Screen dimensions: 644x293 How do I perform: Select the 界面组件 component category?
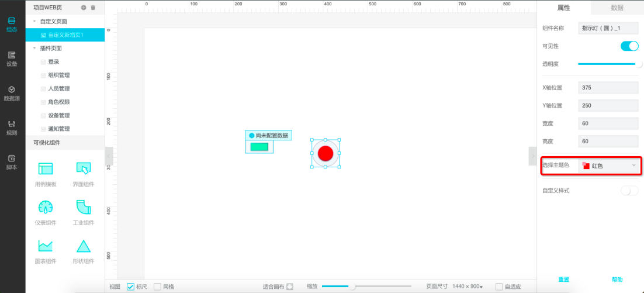[x=84, y=175]
